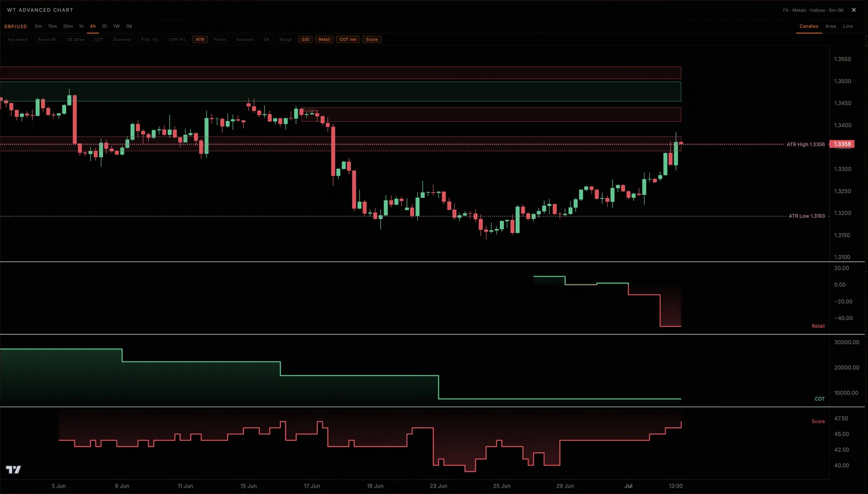Screen dimensions: 868x494
Task: Toggle the CB dates overlay
Action: 75,40
